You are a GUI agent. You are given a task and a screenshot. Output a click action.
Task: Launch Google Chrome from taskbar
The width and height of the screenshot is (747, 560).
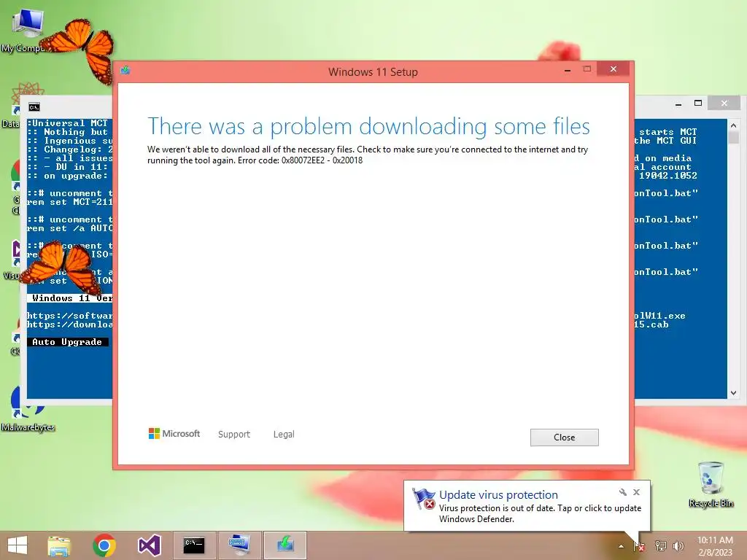[x=104, y=545]
